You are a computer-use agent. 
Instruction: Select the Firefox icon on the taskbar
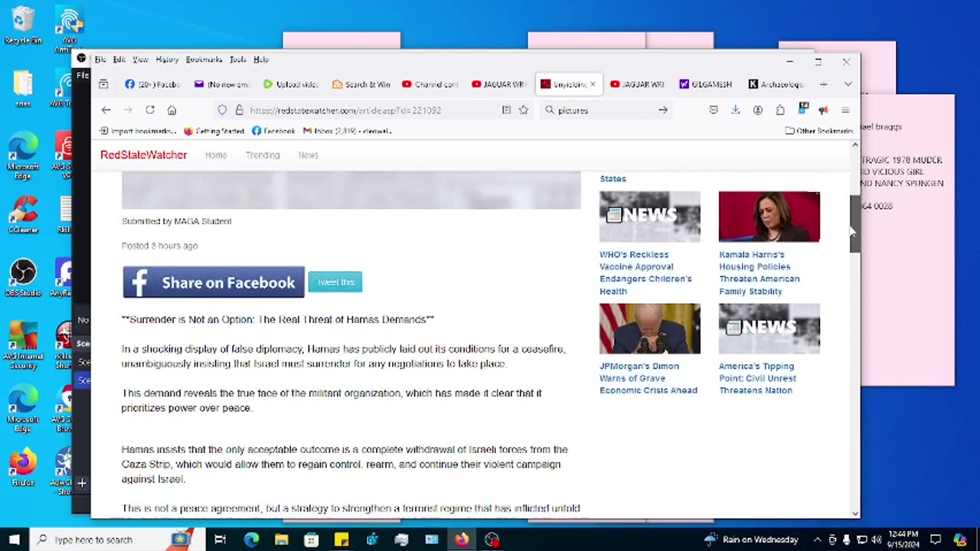coord(462,540)
